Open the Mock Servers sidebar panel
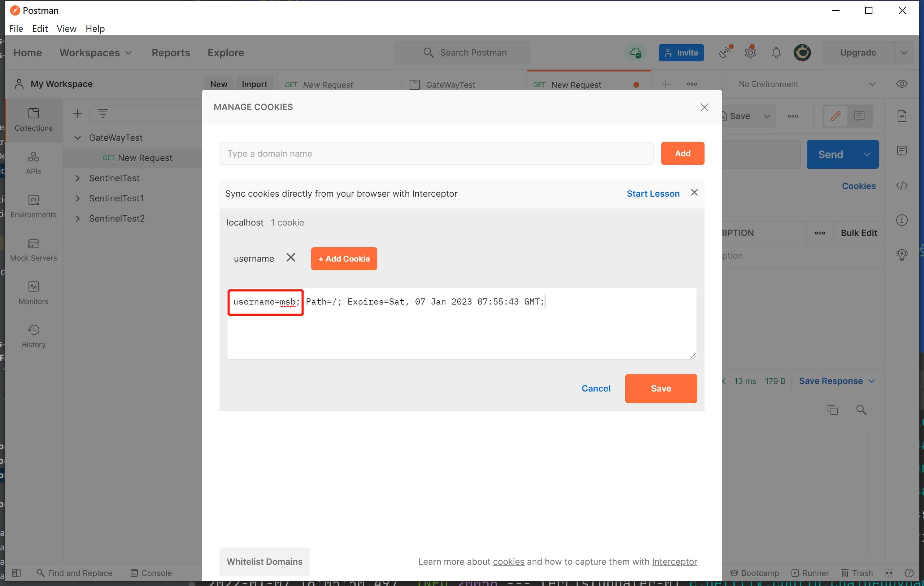Viewport: 924px width, 586px height. [33, 250]
